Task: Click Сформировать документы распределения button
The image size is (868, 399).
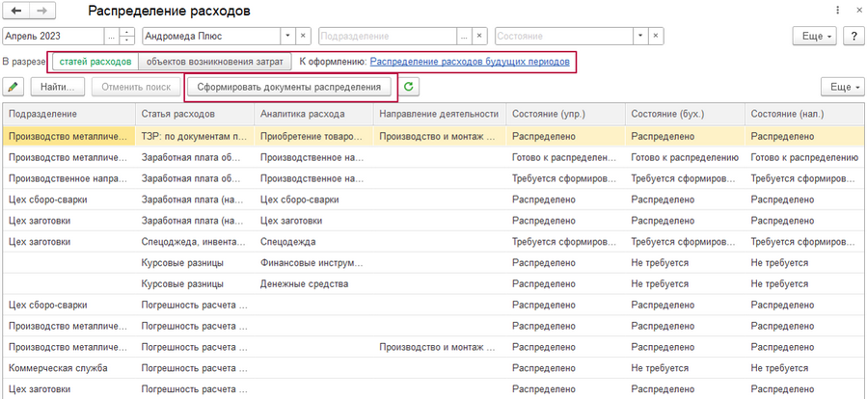Action: coord(289,87)
